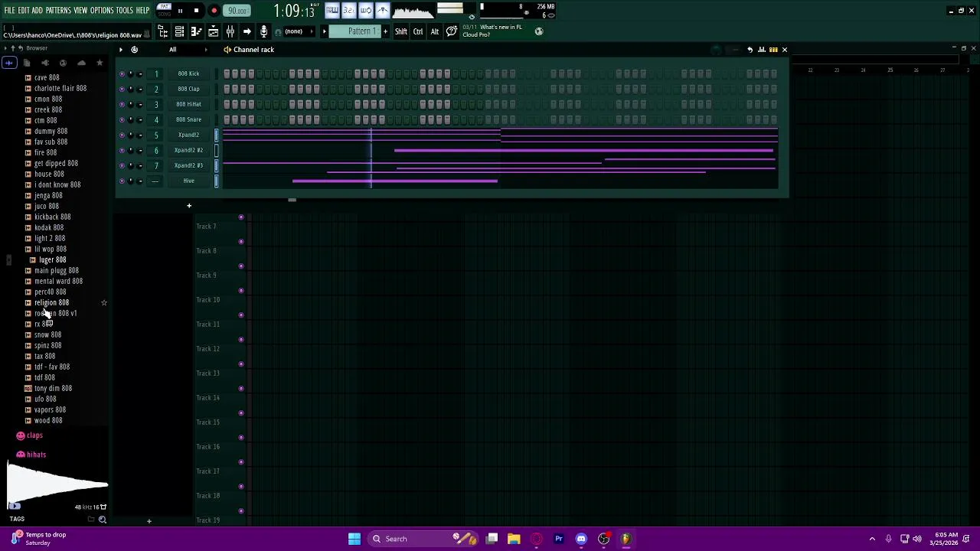Click the swing clock icon in Channel rack
980x551 pixels.
tap(134, 50)
